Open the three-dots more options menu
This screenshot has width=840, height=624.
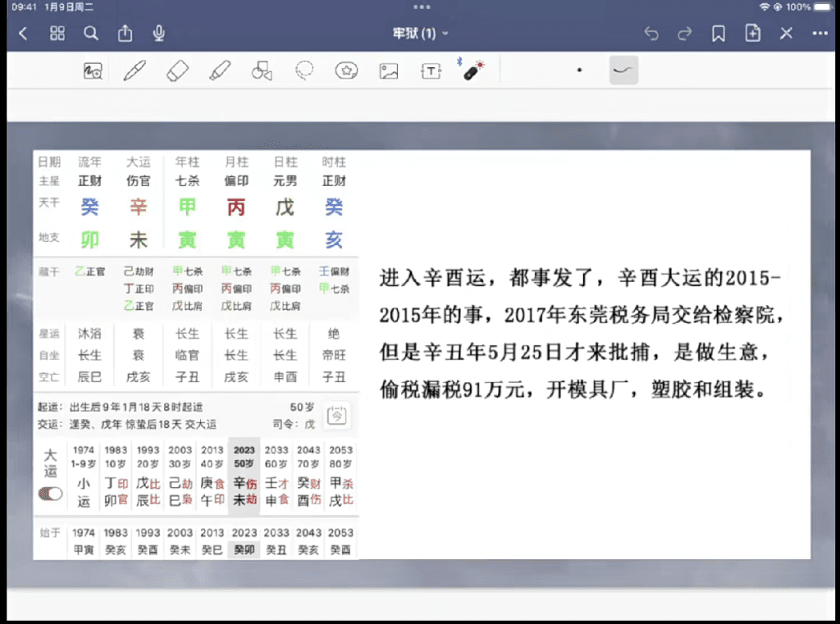click(x=819, y=34)
